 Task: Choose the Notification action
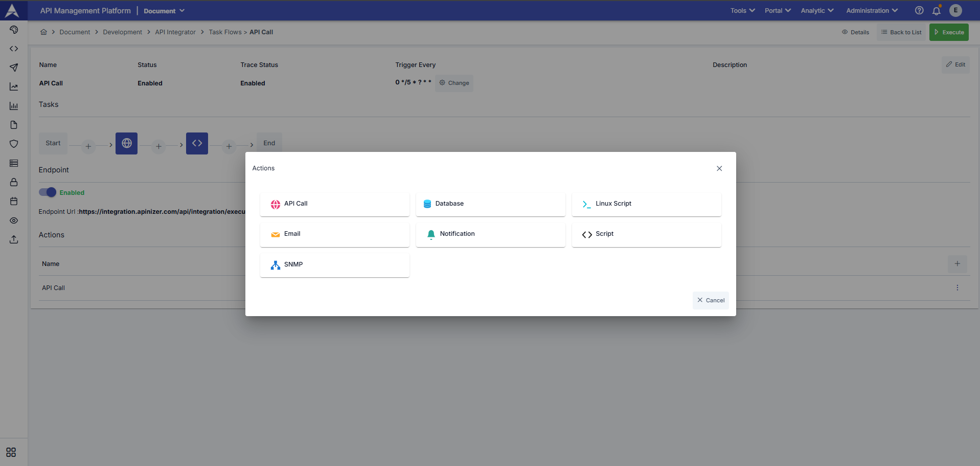click(x=490, y=234)
